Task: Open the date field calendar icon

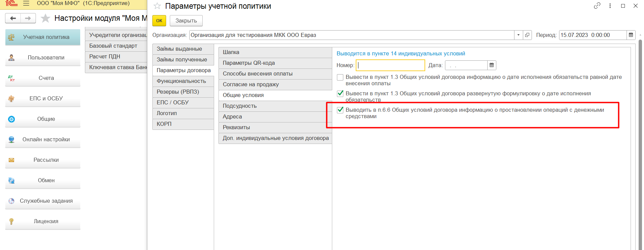Action: pyautogui.click(x=492, y=65)
